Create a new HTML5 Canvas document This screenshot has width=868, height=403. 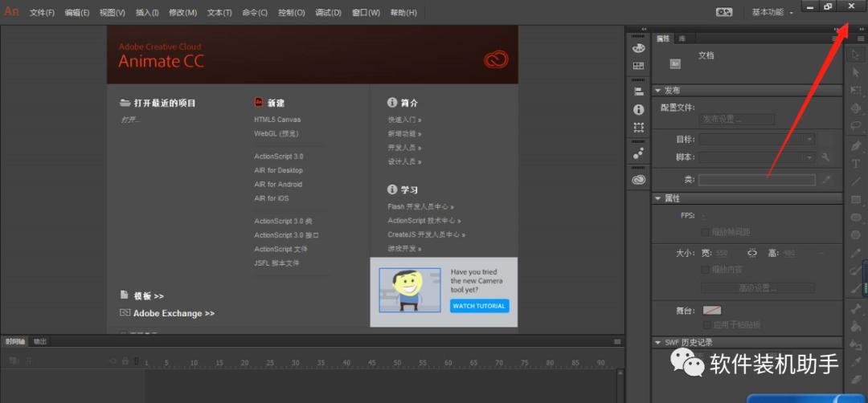tap(277, 120)
